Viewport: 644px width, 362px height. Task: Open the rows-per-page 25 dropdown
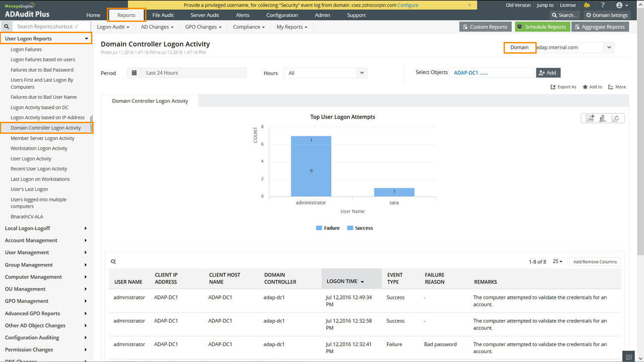pyautogui.click(x=557, y=261)
